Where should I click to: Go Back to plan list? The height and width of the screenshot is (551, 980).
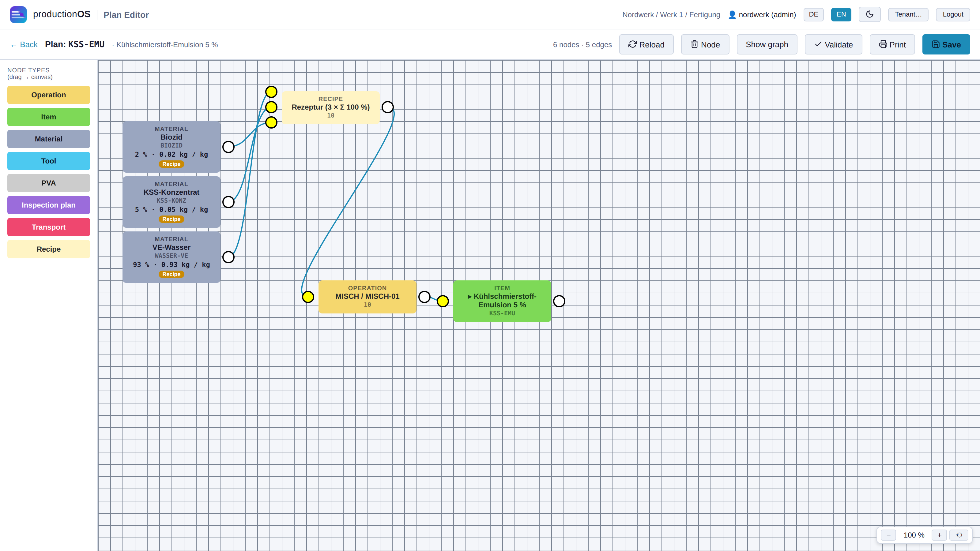point(24,44)
